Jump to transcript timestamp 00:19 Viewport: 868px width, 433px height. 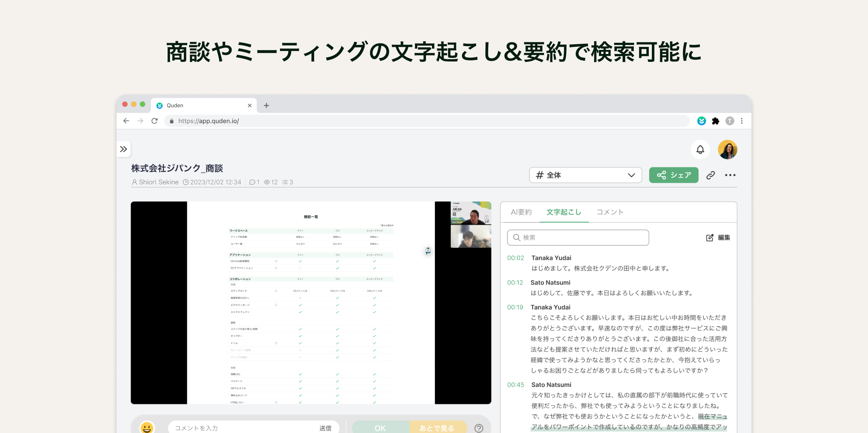point(515,307)
